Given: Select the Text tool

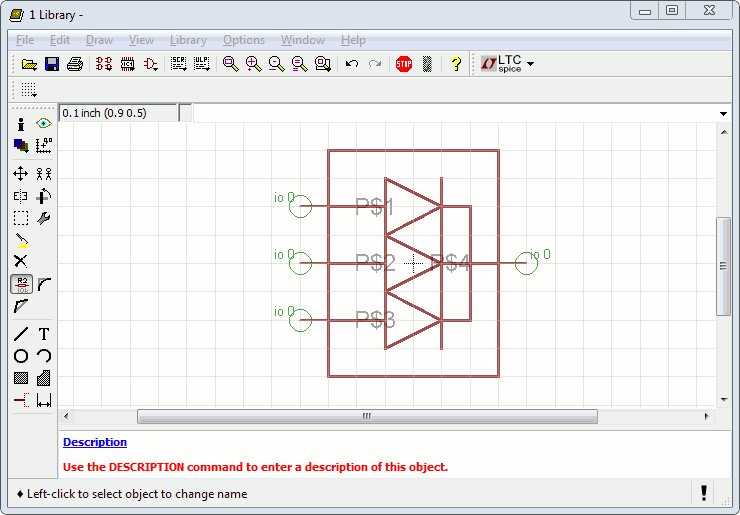Looking at the screenshot, I should pos(44,334).
